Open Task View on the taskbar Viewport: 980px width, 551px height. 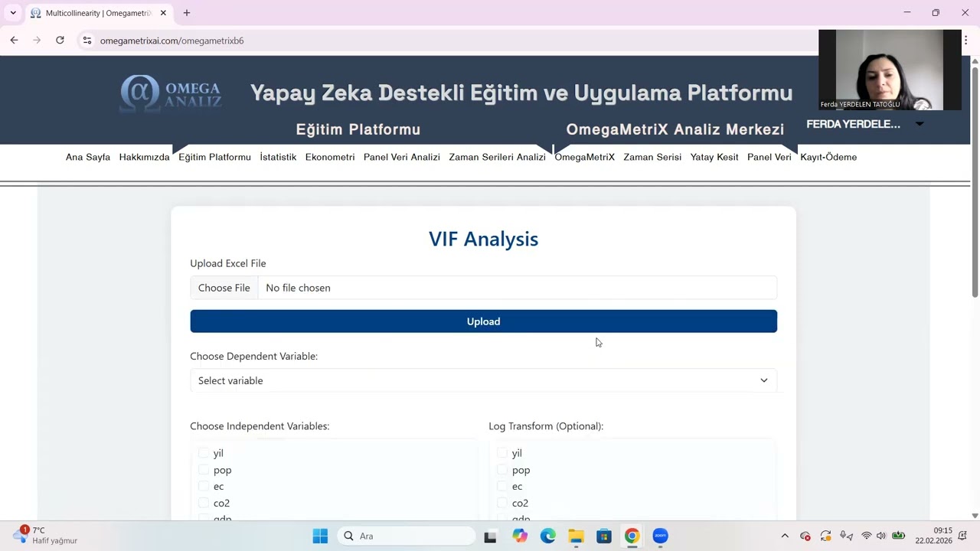(x=490, y=536)
